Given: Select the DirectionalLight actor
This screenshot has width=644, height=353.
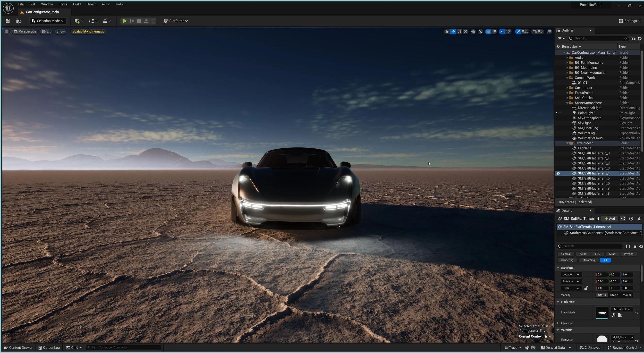Looking at the screenshot, I should coord(589,108).
